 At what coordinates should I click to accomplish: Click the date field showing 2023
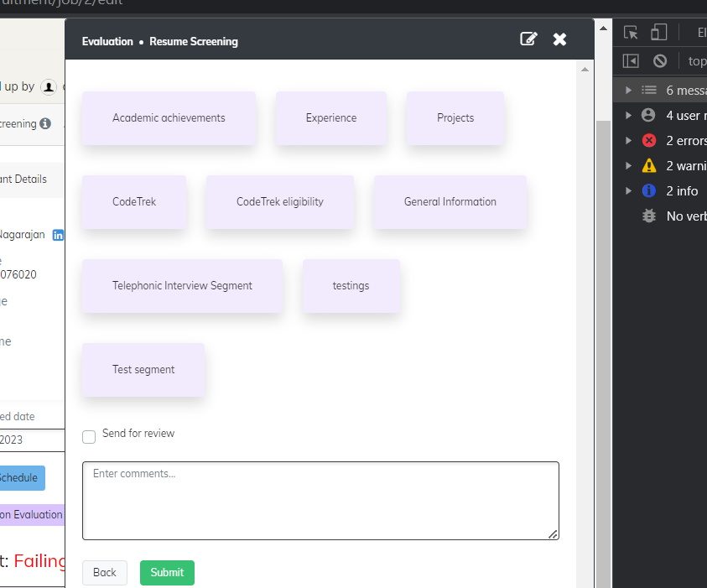32,440
